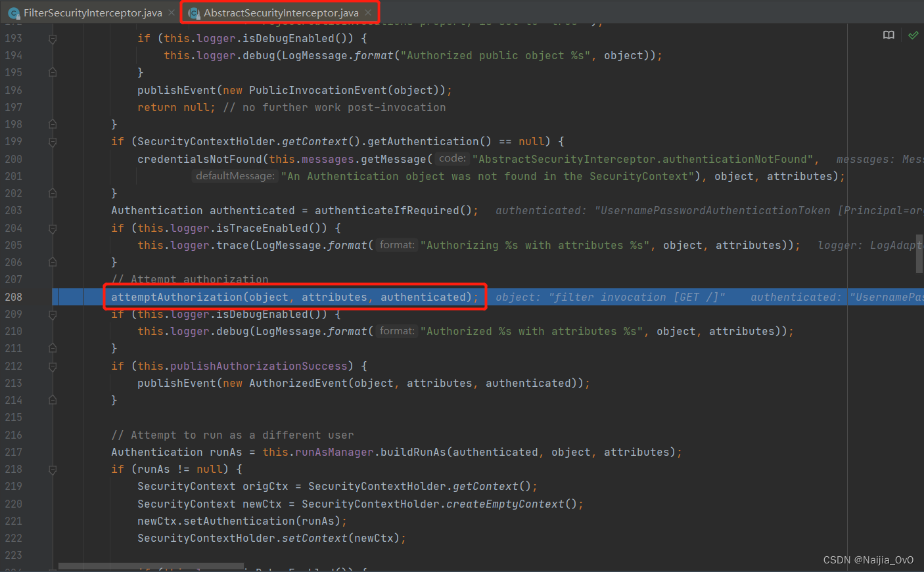The image size is (924, 572).
Task: Close the FilterSecurityInterceptor.java tab
Action: tap(172, 12)
